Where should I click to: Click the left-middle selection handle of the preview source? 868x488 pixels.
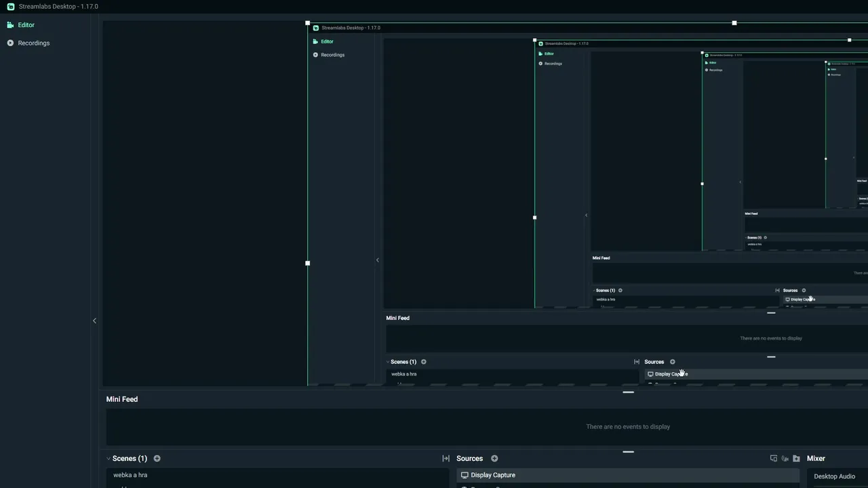pos(307,263)
